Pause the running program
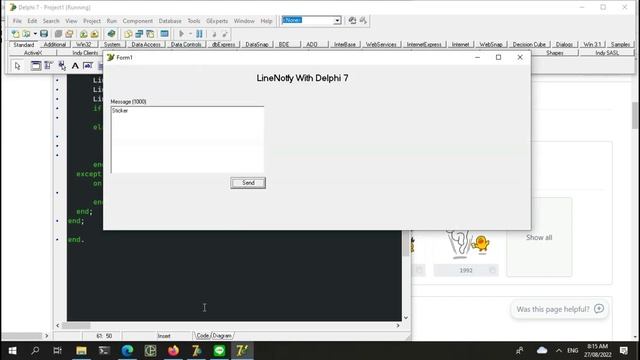This screenshot has width=640, height=360. point(199,34)
